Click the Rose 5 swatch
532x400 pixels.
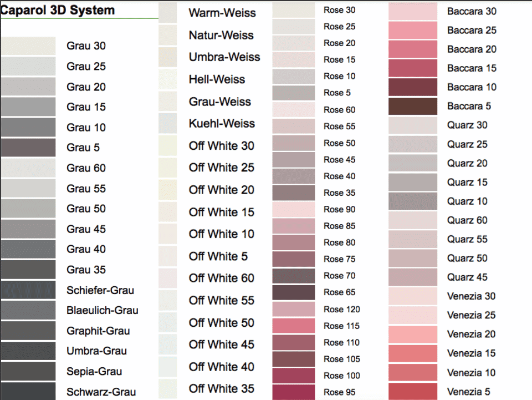point(294,93)
